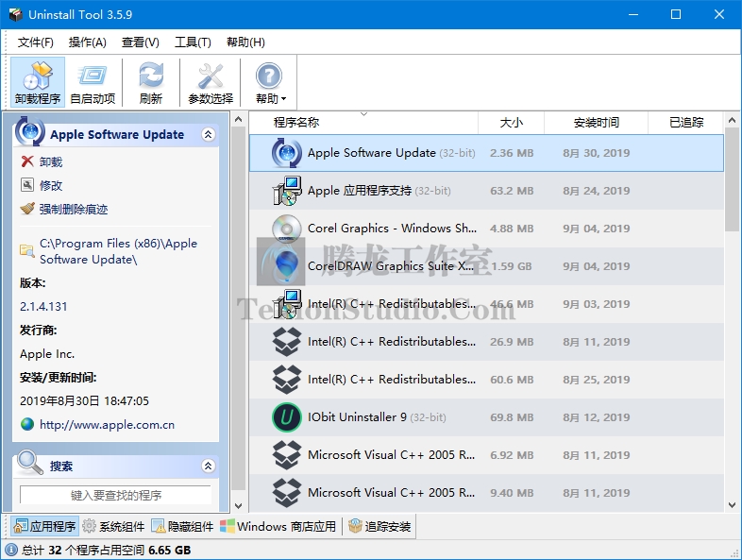This screenshot has width=742, height=560.
Task: Collapse the 搜索 search panel
Action: coord(208,466)
